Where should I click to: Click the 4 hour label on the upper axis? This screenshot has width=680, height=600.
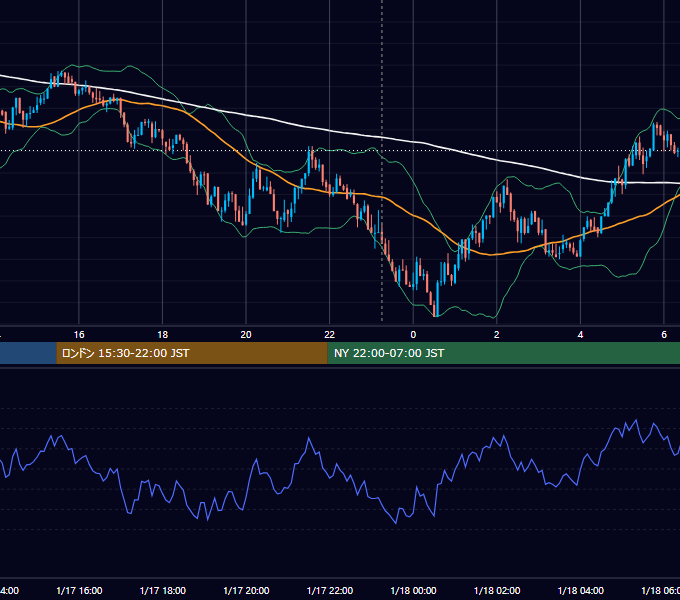[x=580, y=335]
